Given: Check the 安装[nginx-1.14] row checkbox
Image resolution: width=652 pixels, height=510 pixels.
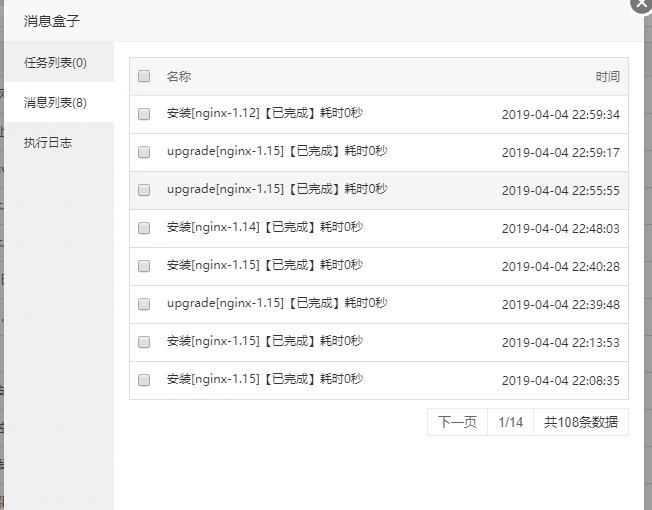Looking at the screenshot, I should pyautogui.click(x=144, y=228).
